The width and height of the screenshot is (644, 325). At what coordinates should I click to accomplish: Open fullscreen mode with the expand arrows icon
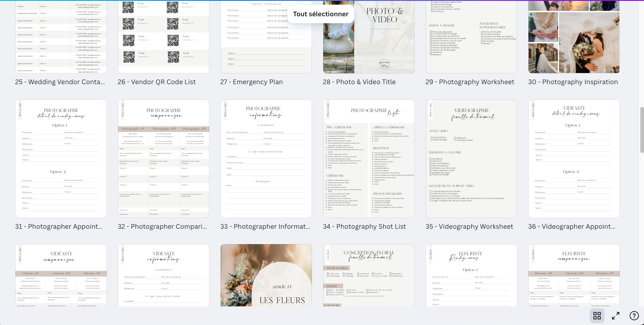tap(616, 316)
